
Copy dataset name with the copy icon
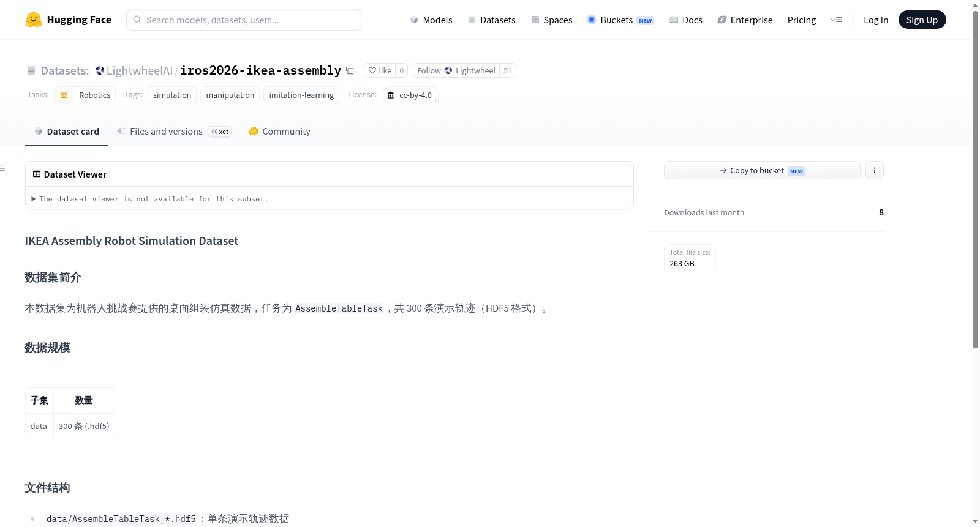point(350,70)
